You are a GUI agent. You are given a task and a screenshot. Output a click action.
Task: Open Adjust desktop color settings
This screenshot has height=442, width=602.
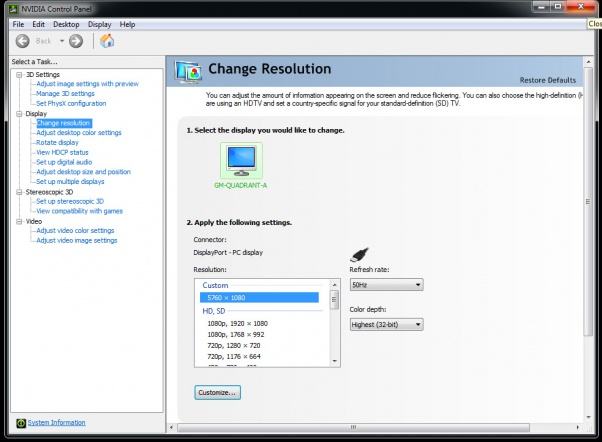click(x=79, y=132)
